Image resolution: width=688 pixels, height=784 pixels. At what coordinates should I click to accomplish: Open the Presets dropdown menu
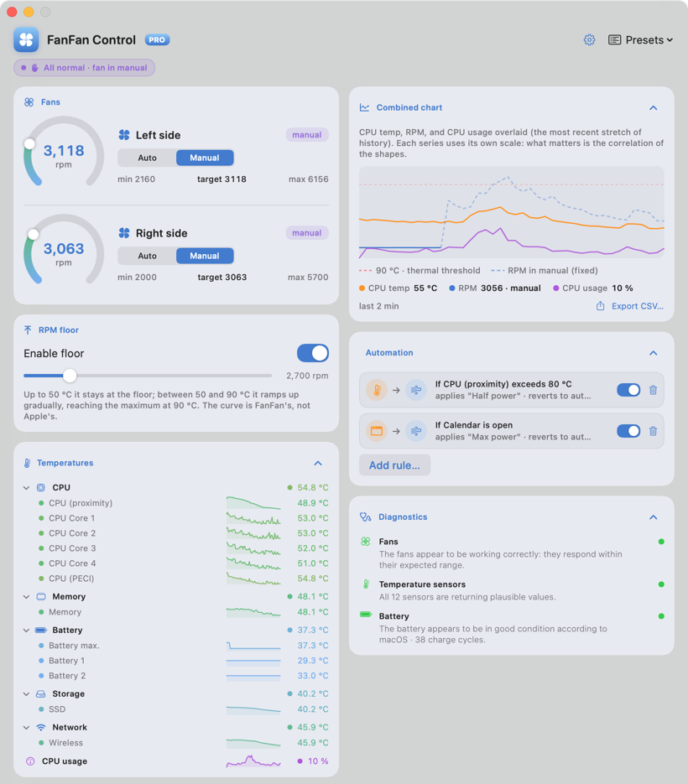[x=640, y=40]
